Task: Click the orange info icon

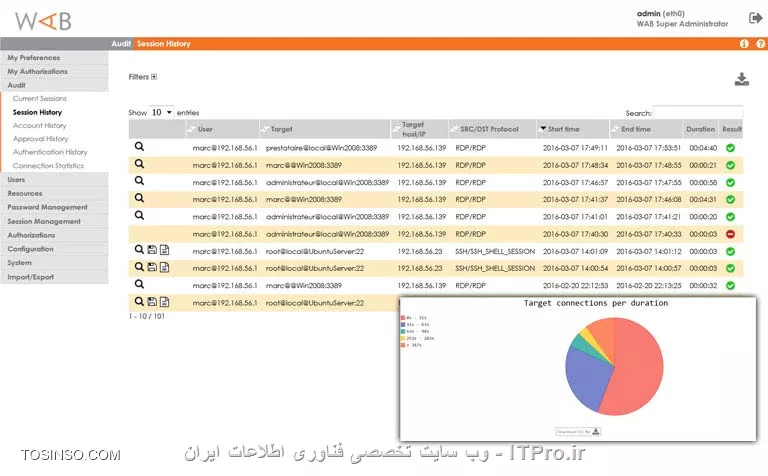Action: [743, 44]
